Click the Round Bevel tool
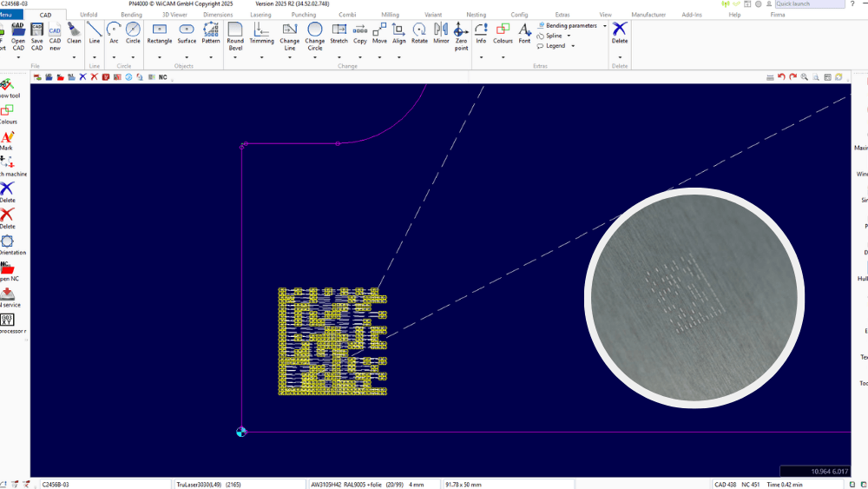 (235, 33)
